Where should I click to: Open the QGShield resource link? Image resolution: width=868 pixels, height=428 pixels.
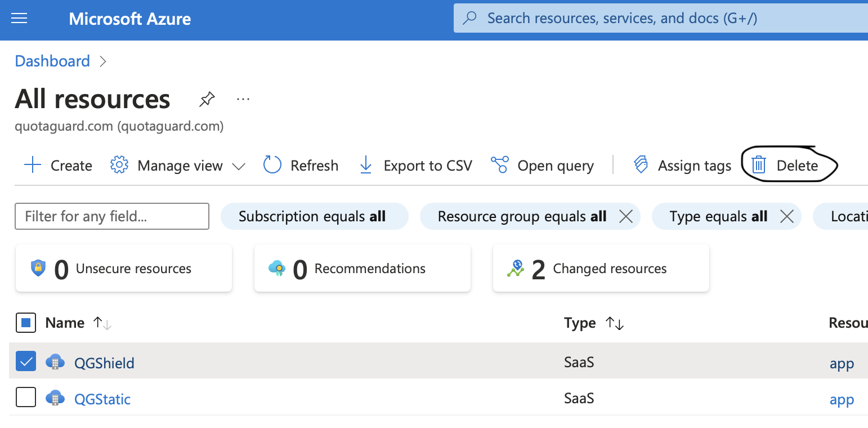tap(104, 363)
